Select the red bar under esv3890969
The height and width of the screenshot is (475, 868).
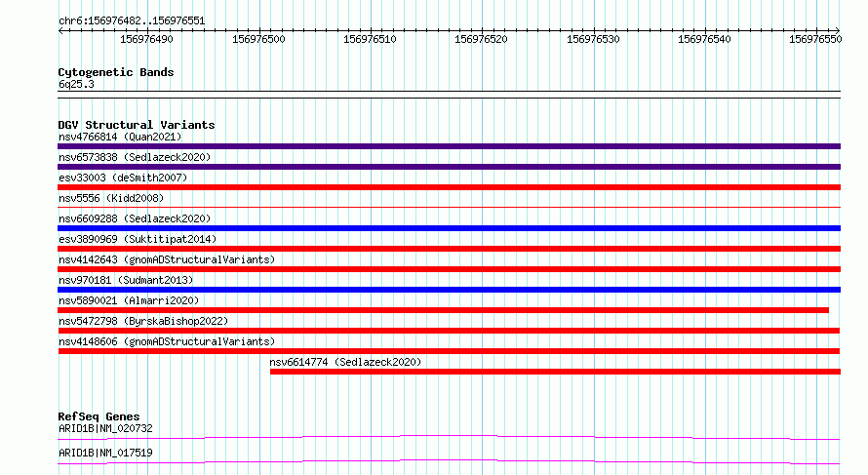click(449, 249)
